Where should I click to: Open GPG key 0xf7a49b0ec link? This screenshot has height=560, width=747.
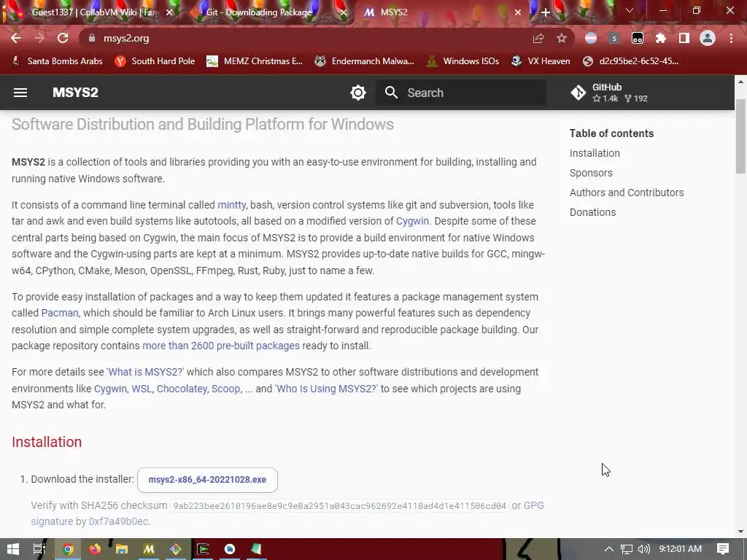(119, 521)
